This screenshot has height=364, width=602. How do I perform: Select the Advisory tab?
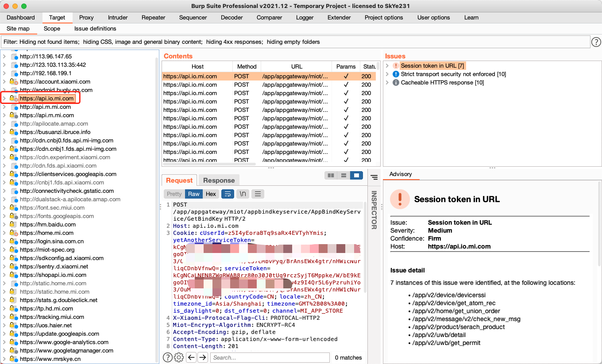click(401, 174)
